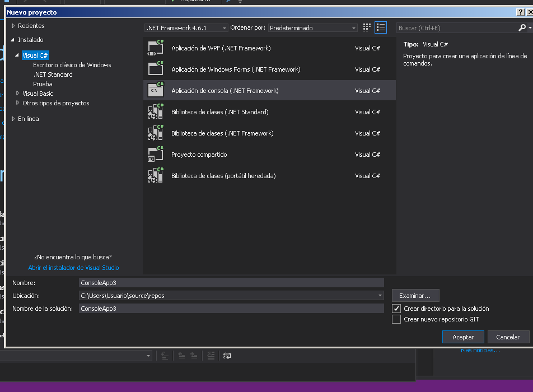Select Aplicación de WPF (.NET Framework) template
The height and width of the screenshot is (392, 533).
[269, 48]
